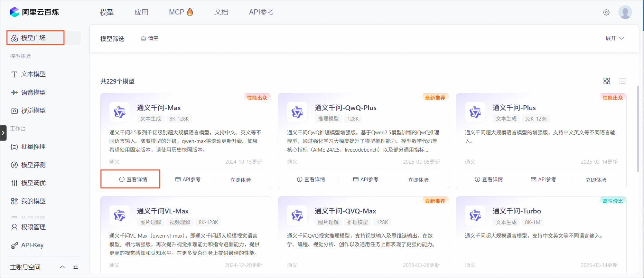Clear filters with 清空 button
The width and height of the screenshot is (644, 278).
[150, 38]
